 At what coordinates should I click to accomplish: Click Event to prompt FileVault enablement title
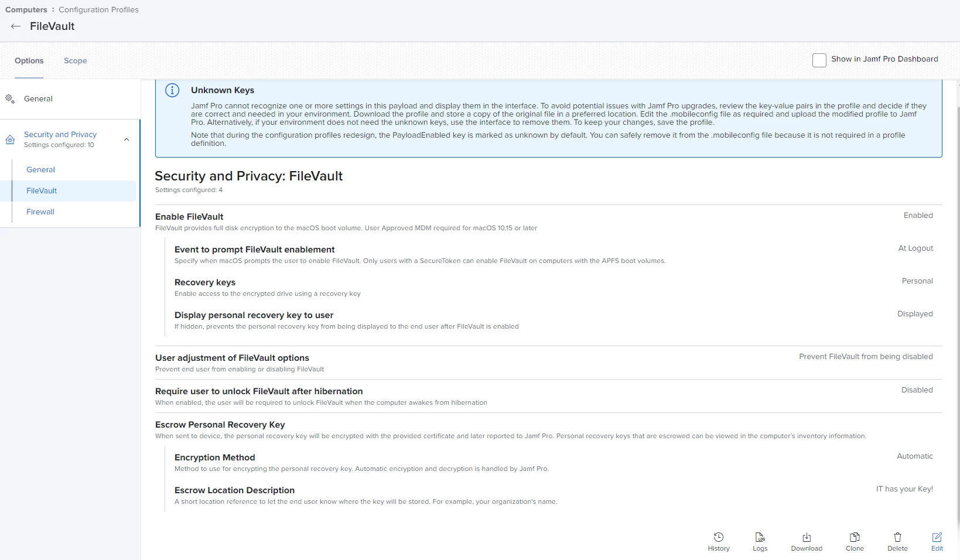(x=255, y=250)
